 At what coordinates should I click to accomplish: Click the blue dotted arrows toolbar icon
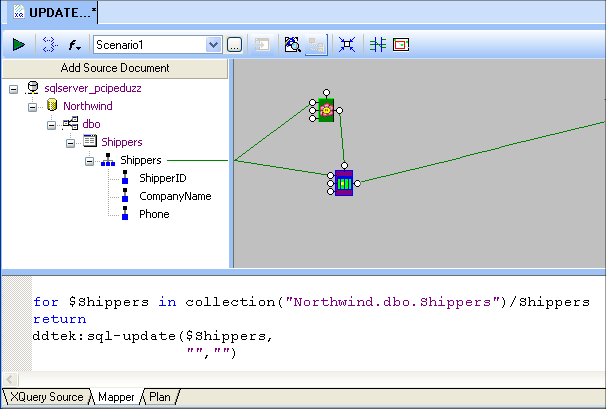click(50, 45)
